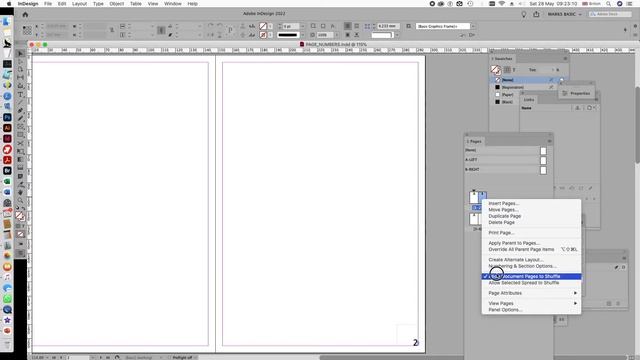Choose Insert Pages from context menu
The width and height of the screenshot is (640, 360).
(x=531, y=203)
